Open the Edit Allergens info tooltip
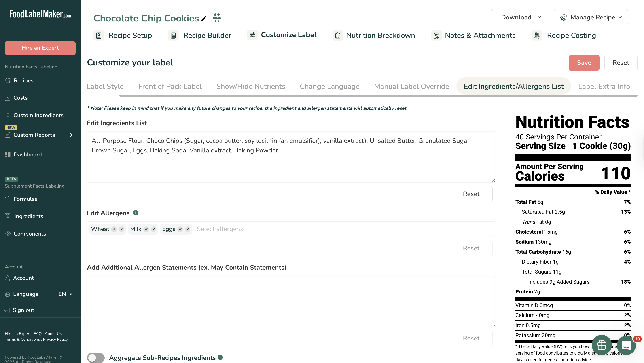The width and height of the screenshot is (644, 363). point(136,213)
